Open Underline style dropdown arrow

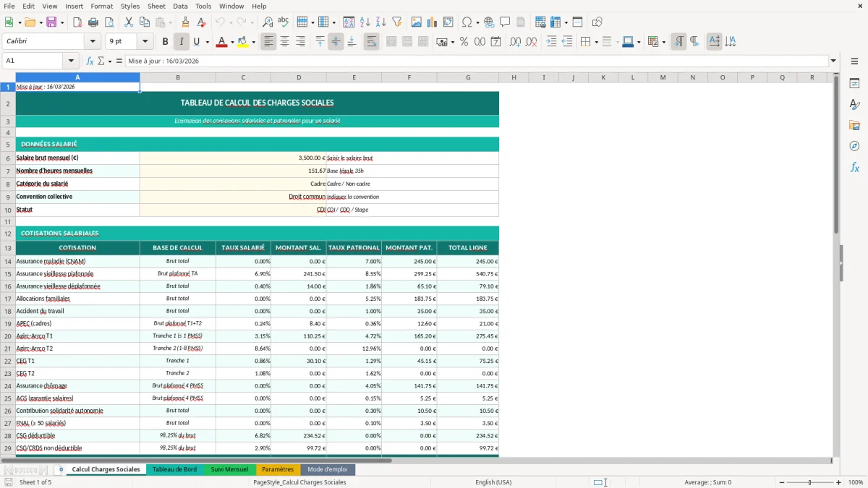(x=207, y=42)
